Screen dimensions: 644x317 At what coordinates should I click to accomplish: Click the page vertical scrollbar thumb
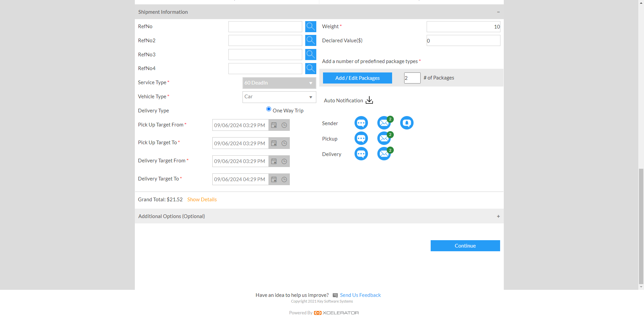[641, 226]
